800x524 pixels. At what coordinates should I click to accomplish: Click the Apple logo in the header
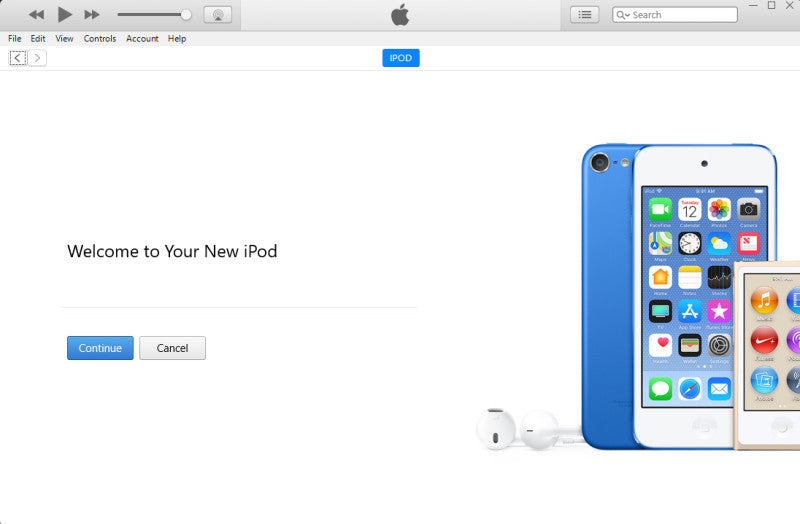click(400, 15)
